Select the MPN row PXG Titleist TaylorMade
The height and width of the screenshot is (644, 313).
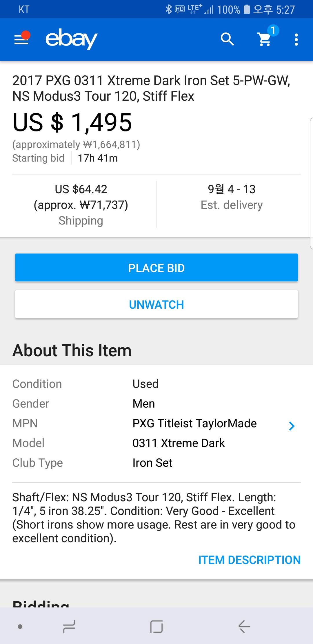pyautogui.click(x=194, y=424)
